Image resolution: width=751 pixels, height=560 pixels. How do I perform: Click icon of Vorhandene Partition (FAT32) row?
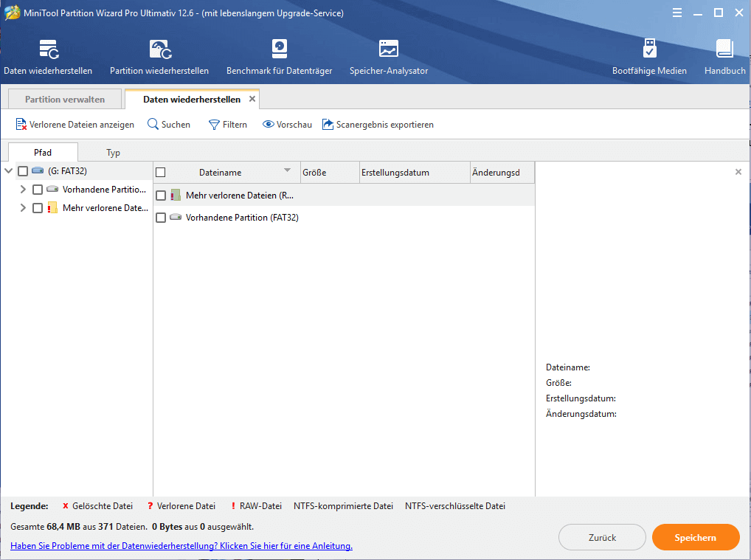coord(176,217)
